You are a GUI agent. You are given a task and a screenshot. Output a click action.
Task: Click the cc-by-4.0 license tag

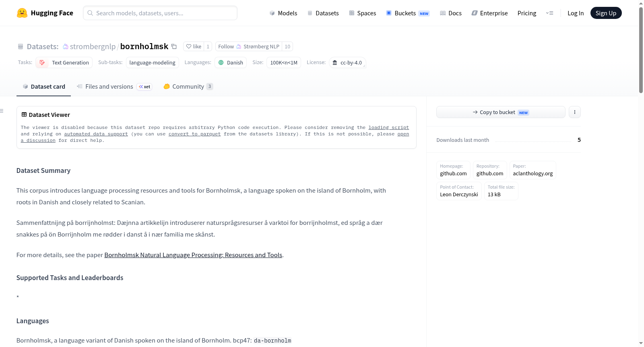click(347, 62)
